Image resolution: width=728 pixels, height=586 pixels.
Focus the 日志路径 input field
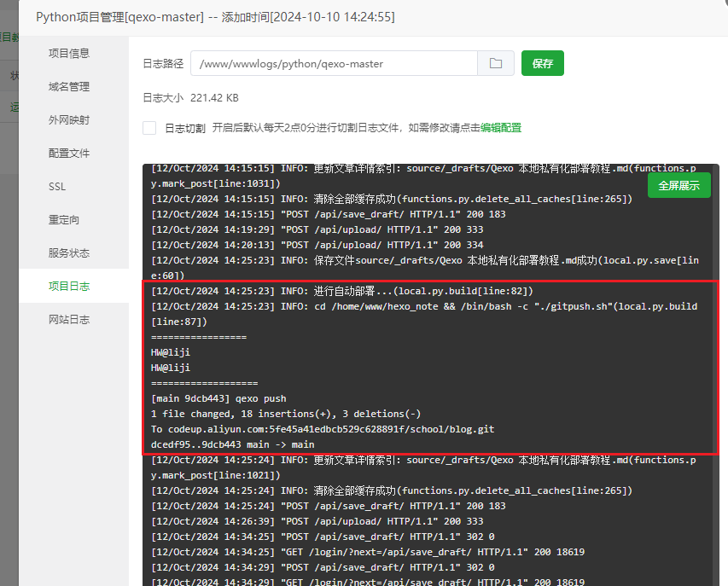[333, 64]
